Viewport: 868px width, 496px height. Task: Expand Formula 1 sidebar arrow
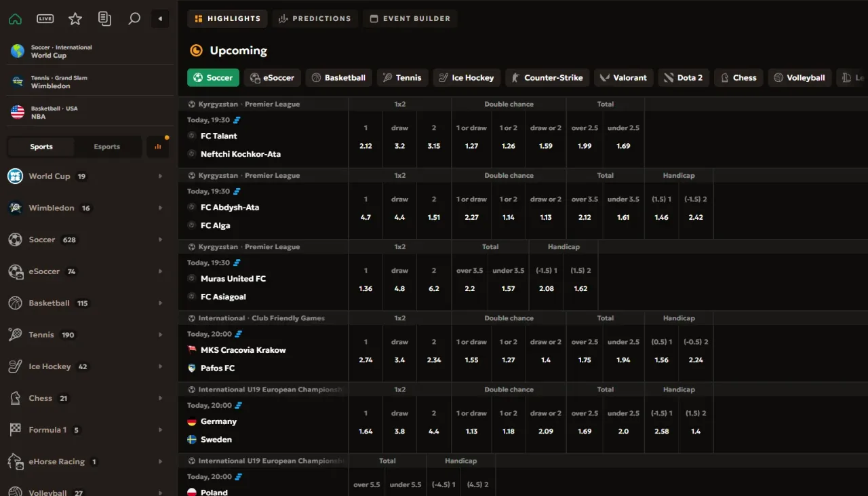pos(161,430)
